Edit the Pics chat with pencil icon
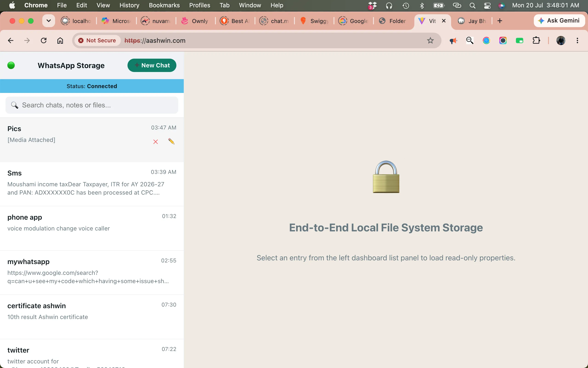Viewport: 588px width, 368px height. coord(171,141)
